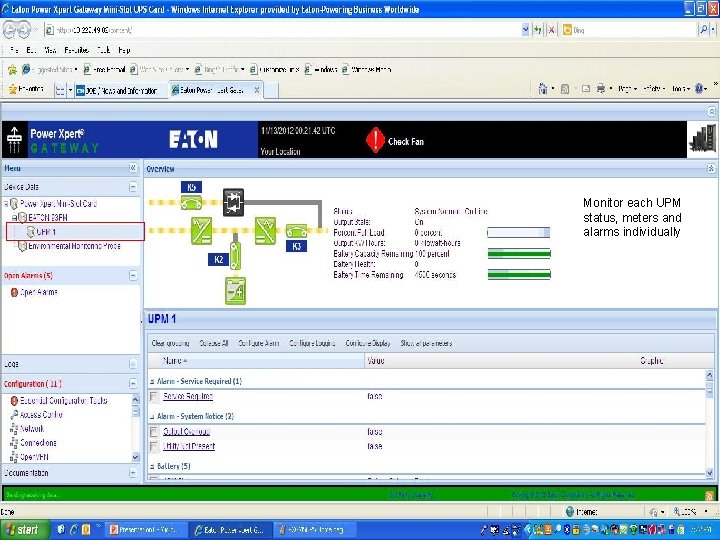The height and width of the screenshot is (540, 720).
Task: Open the Service Required link
Action: (188, 396)
